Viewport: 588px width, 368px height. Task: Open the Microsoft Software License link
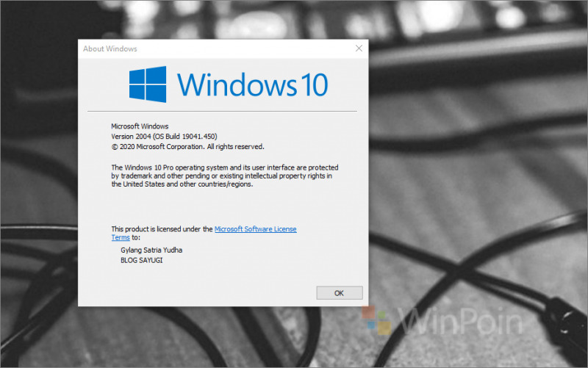tap(255, 229)
